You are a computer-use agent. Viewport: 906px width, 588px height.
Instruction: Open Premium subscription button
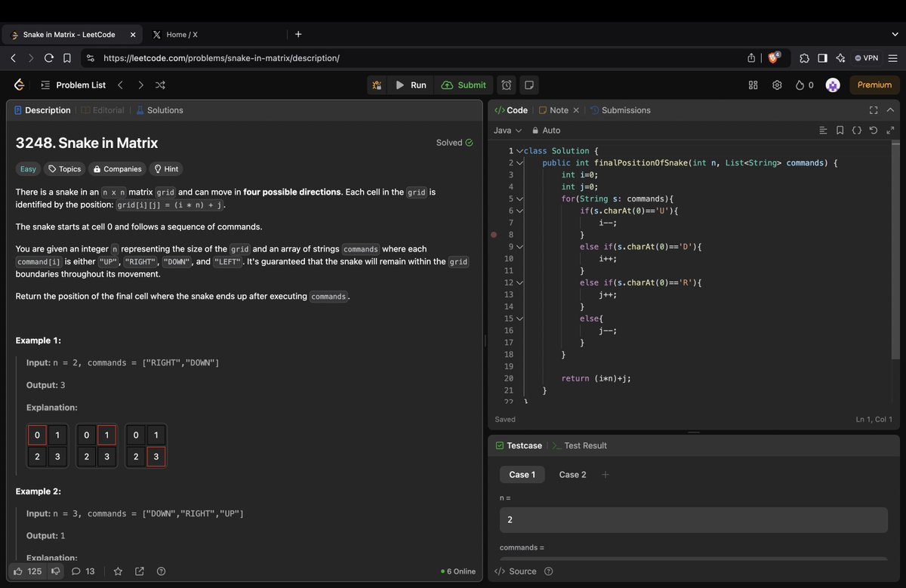tap(875, 85)
